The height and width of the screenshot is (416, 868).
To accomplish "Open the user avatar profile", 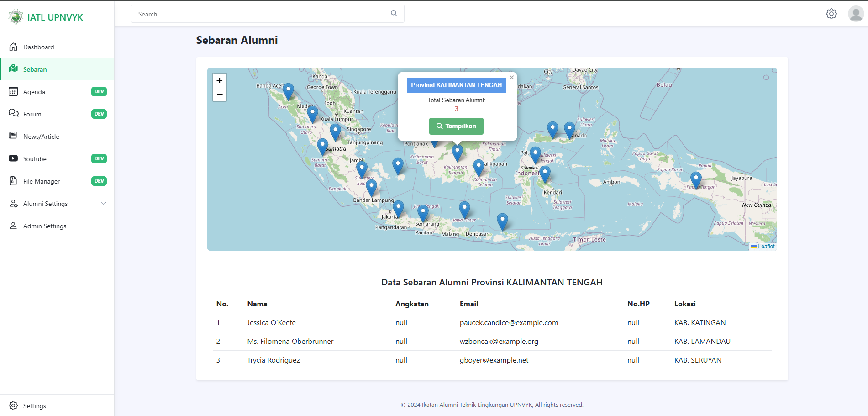I will (856, 14).
